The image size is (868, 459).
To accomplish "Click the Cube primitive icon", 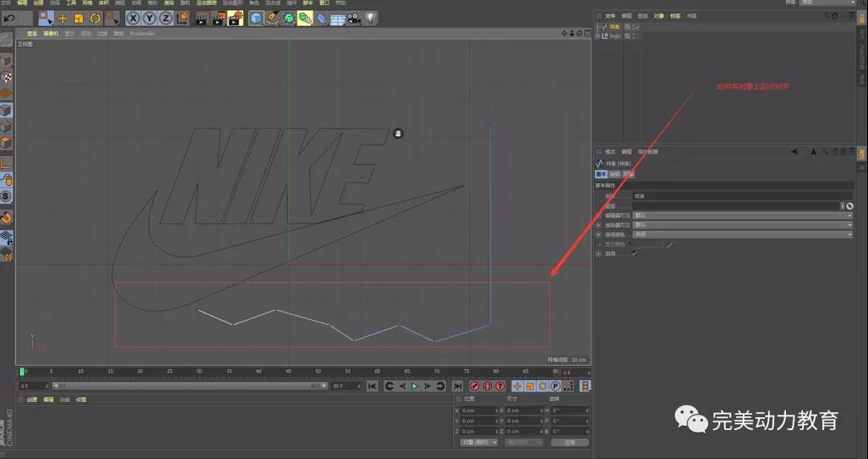I will [x=256, y=18].
